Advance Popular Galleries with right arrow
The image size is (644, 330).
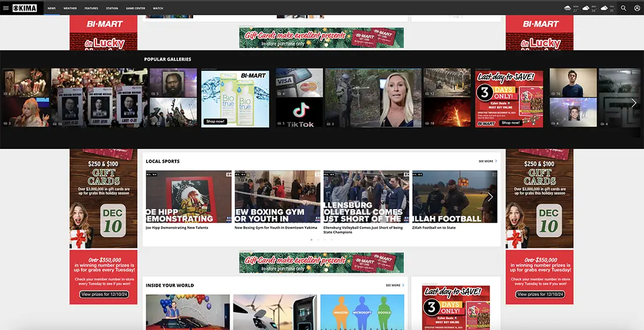tap(633, 103)
